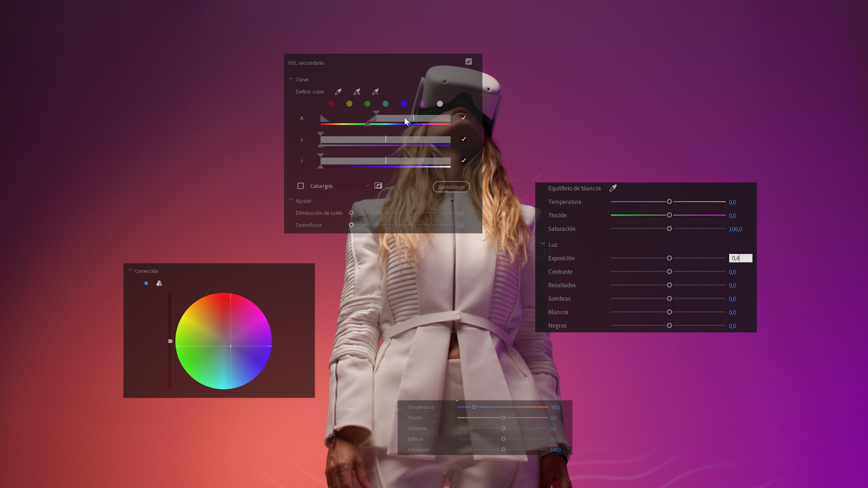Toggle the A hue range checkmark
This screenshot has width=868, height=488.
coord(463,117)
